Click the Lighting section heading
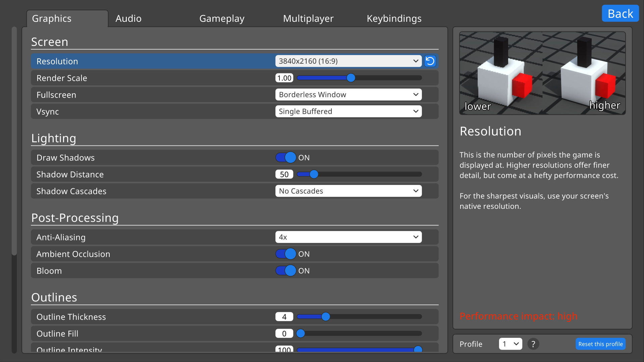This screenshot has height=362, width=644. [x=54, y=138]
